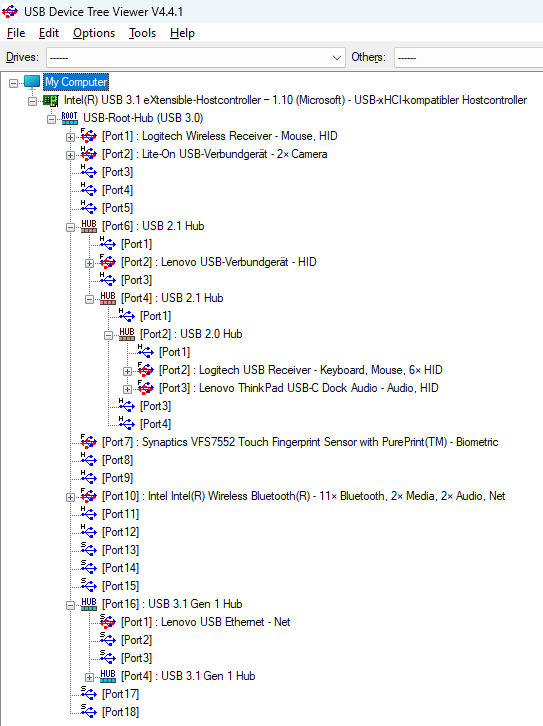The image size is (543, 726).
Task: Click the Lite-On camera device USB icon
Action: coord(88,154)
